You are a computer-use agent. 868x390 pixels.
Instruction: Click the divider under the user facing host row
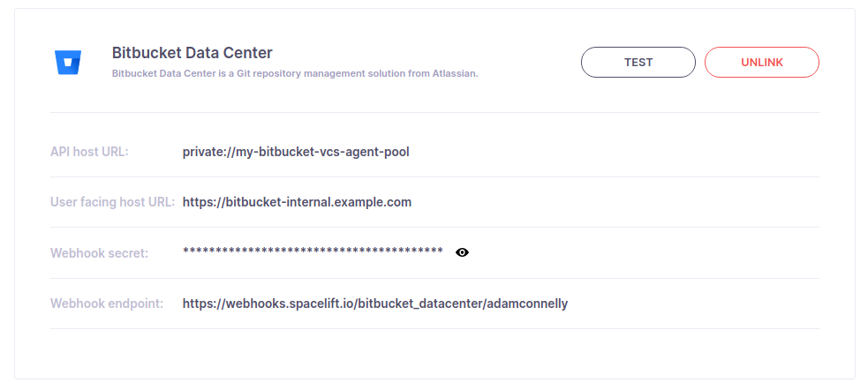click(434, 227)
